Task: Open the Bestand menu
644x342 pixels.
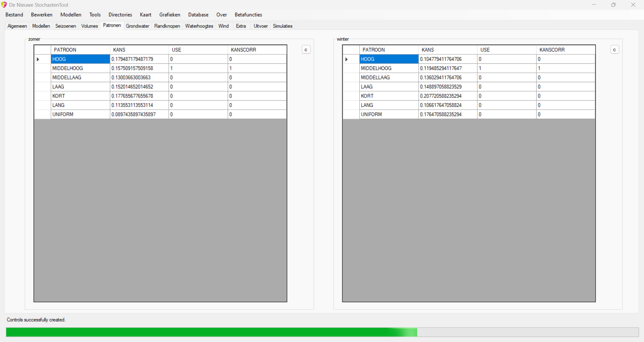Action: pyautogui.click(x=14, y=15)
